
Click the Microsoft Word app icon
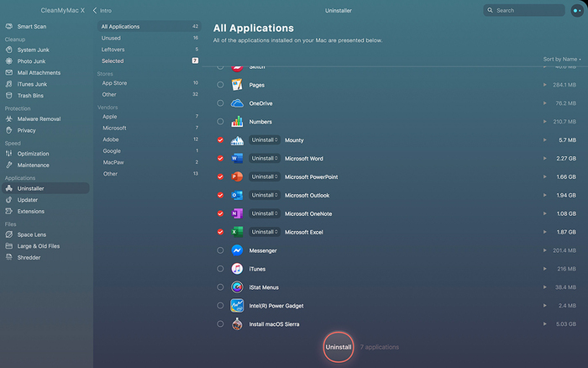[x=237, y=158]
